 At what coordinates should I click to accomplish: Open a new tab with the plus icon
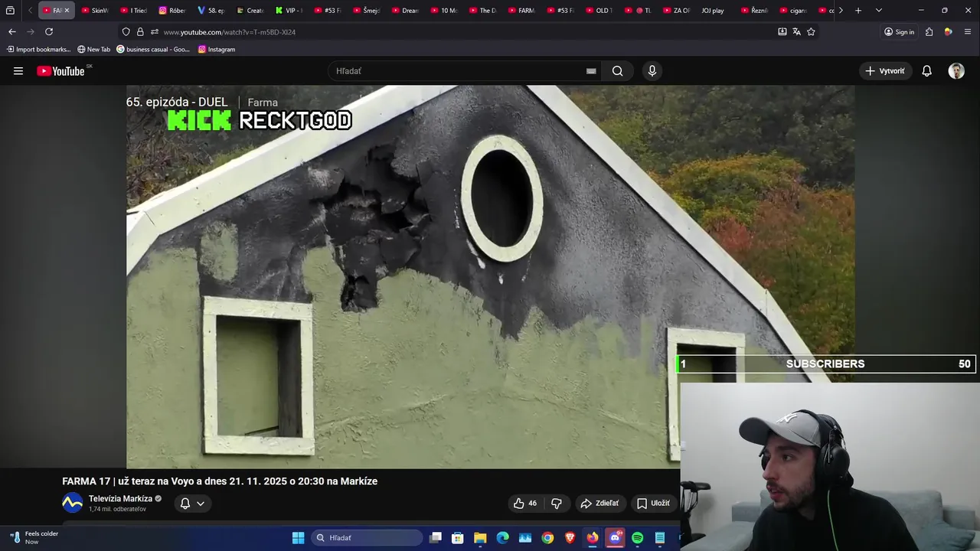point(858,11)
